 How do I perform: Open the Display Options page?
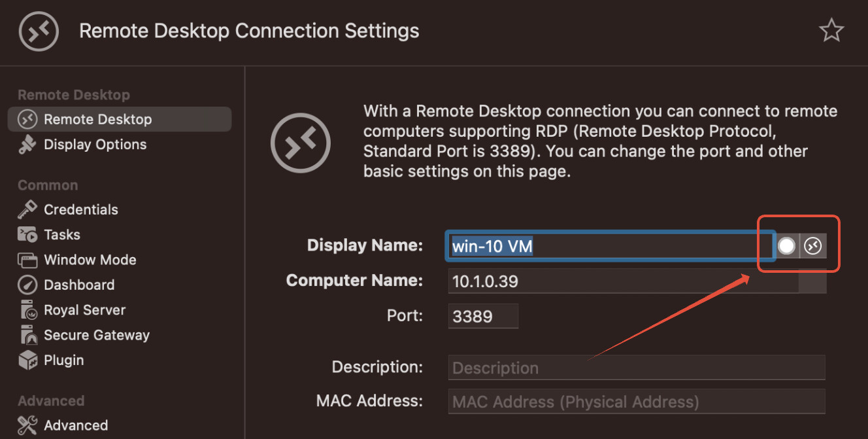point(95,145)
